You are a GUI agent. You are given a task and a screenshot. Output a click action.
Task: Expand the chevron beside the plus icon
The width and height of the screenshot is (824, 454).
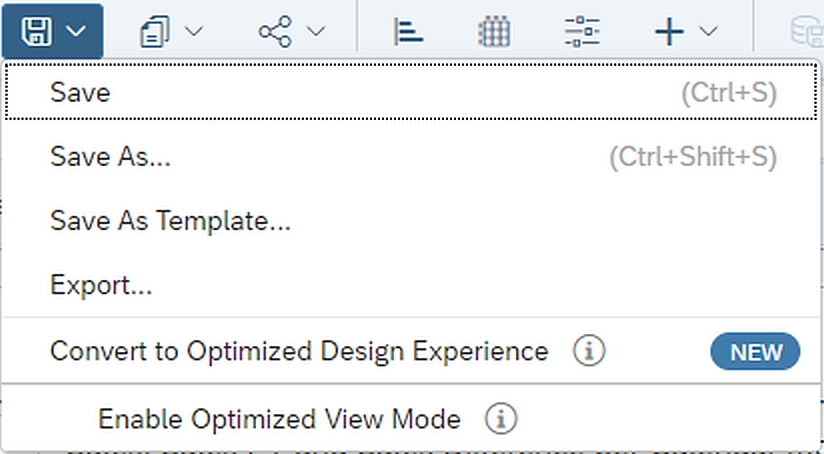[708, 31]
